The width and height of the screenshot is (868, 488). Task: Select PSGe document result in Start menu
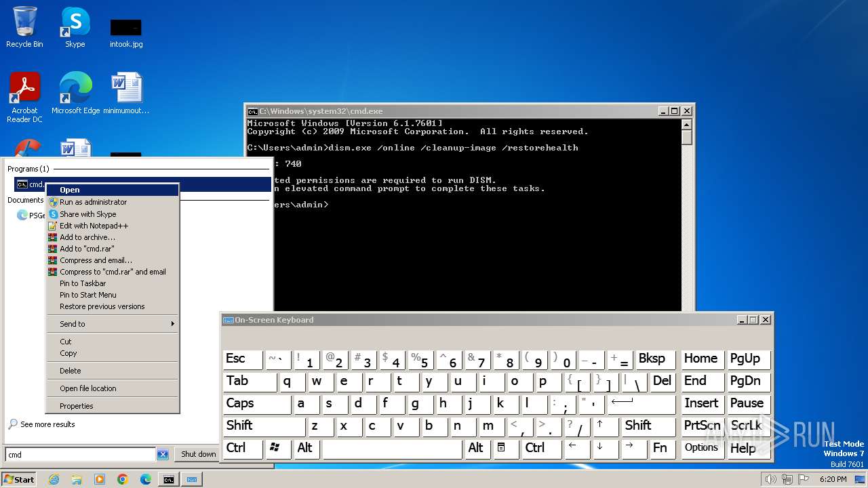point(31,215)
